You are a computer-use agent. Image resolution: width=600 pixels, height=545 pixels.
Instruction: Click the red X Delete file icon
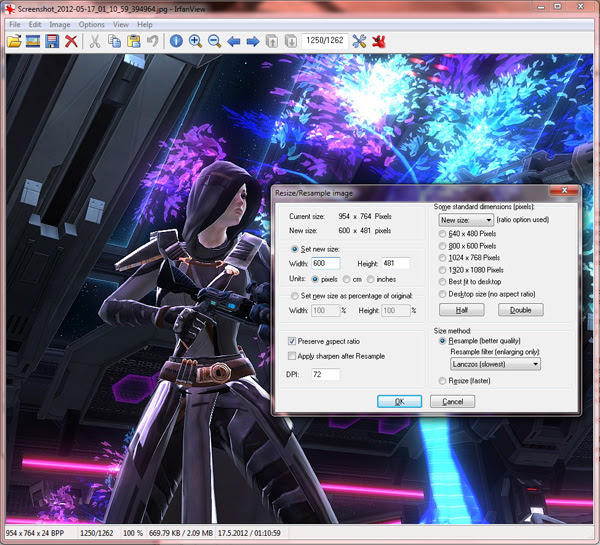click(x=71, y=41)
